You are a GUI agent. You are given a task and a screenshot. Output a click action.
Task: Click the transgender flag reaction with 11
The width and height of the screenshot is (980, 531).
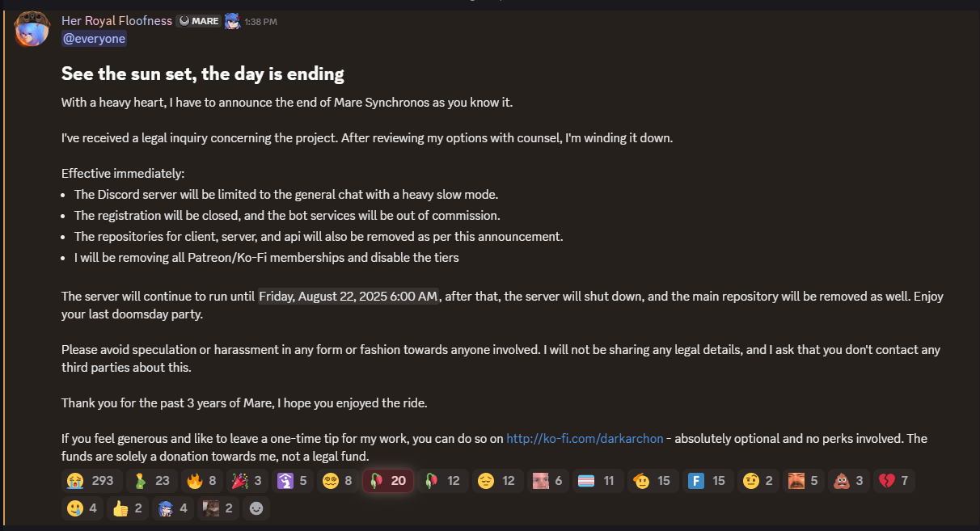coord(597,481)
